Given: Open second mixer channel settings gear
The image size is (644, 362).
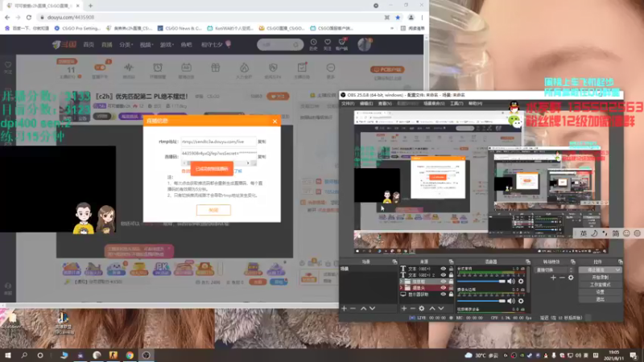Looking at the screenshot, I should (521, 301).
